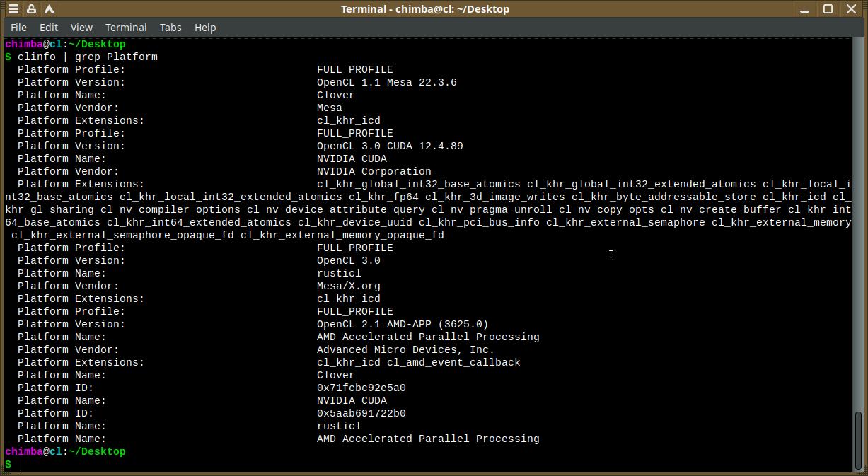Click 'OpenCL 1.1 Mesa 22.3.6' version text
868x476 pixels.
point(387,82)
